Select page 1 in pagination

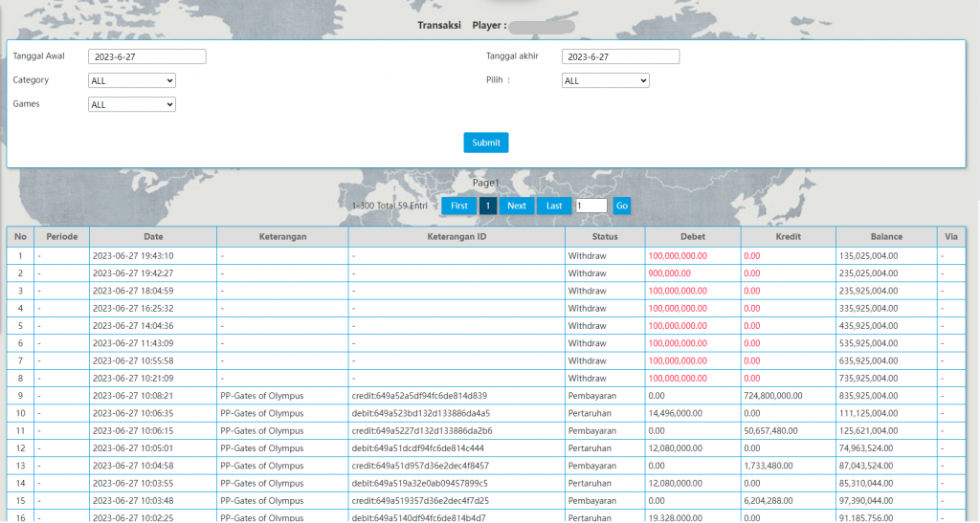click(487, 206)
